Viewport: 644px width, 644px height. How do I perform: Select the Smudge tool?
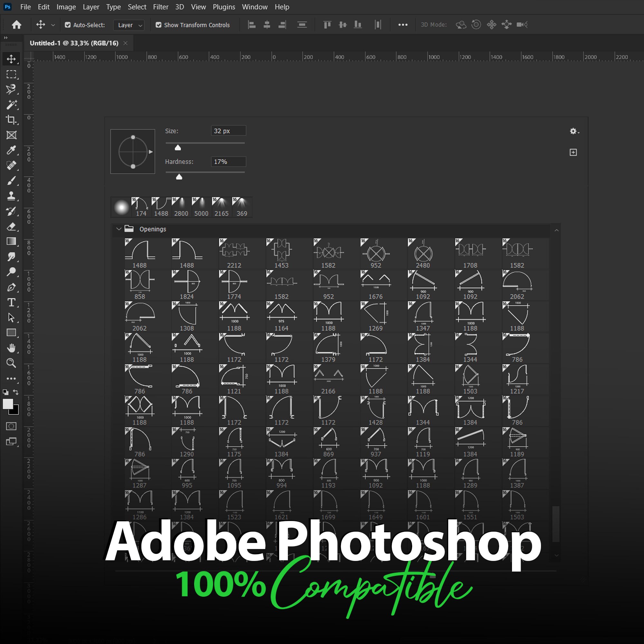click(11, 257)
